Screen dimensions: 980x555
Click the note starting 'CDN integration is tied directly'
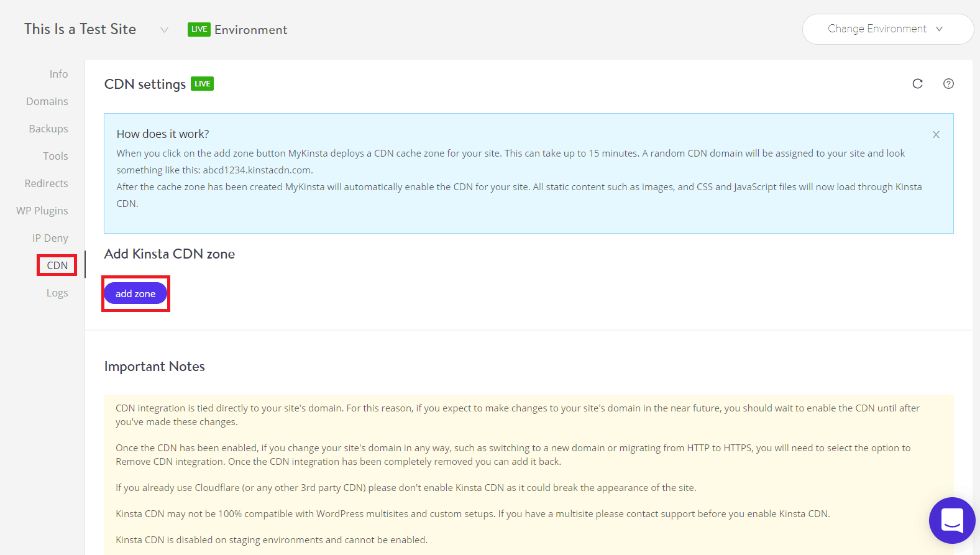[518, 415]
